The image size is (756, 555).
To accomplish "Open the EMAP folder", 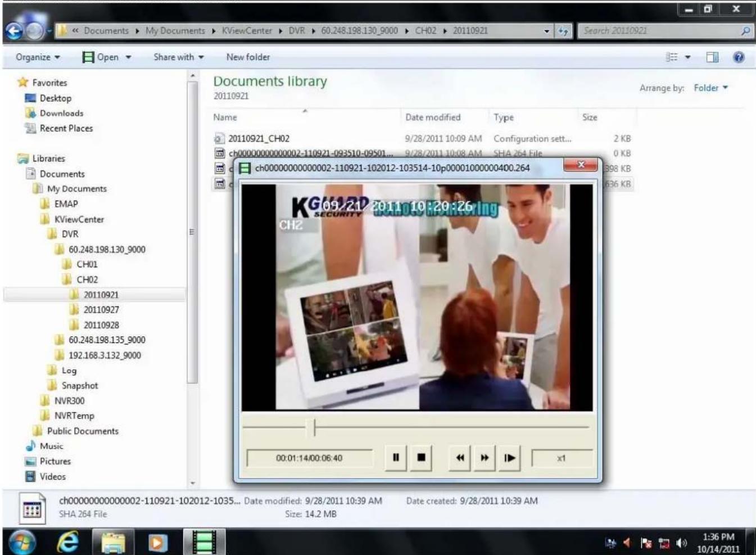I will 66,204.
